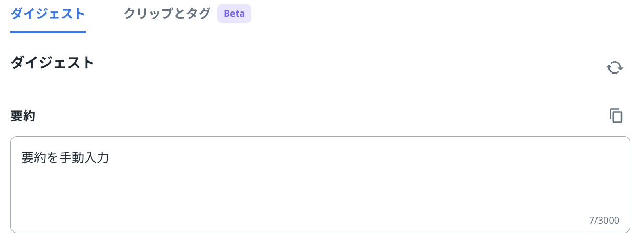Click the 7/3000 character counter
Viewport: 644px width, 244px height.
pyautogui.click(x=604, y=221)
